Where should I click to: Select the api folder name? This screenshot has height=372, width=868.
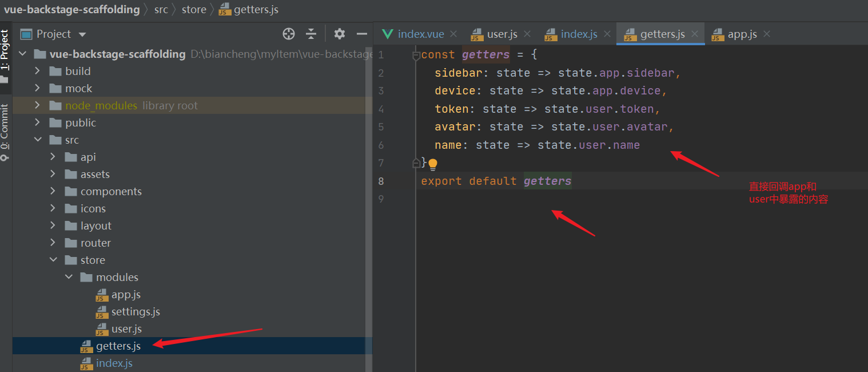[88, 157]
